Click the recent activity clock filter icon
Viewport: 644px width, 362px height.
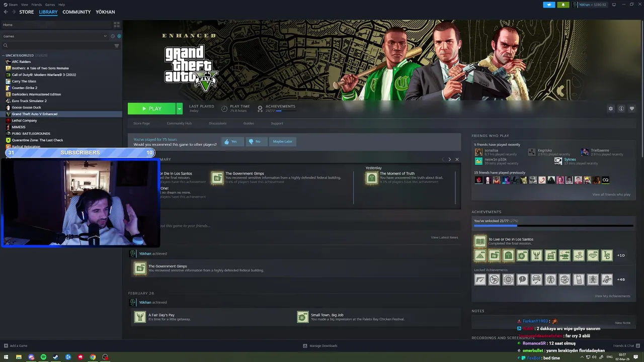coord(113,36)
